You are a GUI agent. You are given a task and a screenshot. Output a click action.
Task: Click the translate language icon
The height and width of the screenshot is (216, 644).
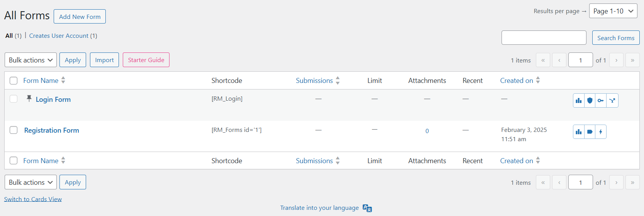point(367,208)
